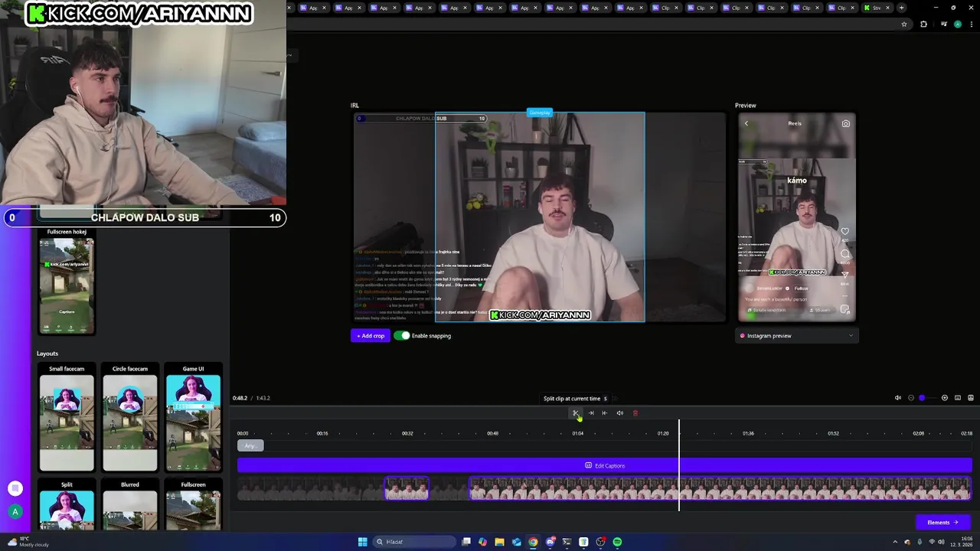Select the Game UI layout
Screen dimensions: 980x551
193,418
